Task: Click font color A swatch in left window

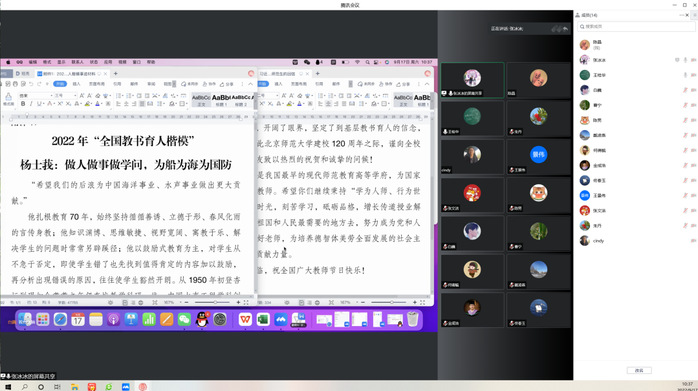Action: pos(97,103)
